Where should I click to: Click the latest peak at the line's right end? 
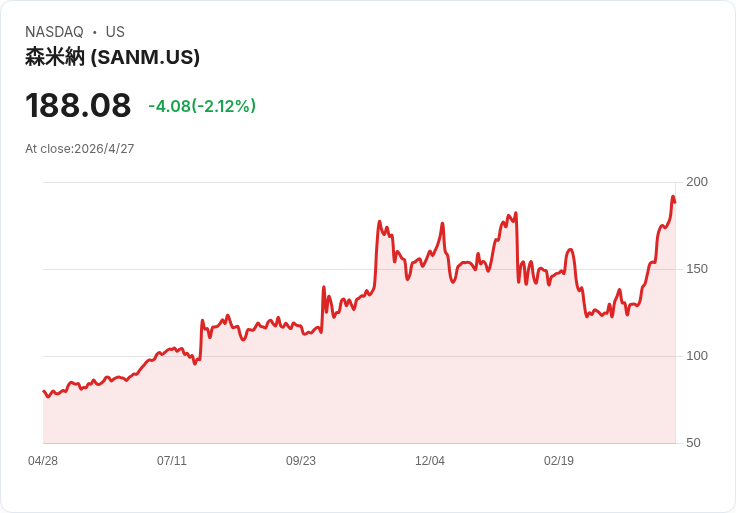[673, 197]
